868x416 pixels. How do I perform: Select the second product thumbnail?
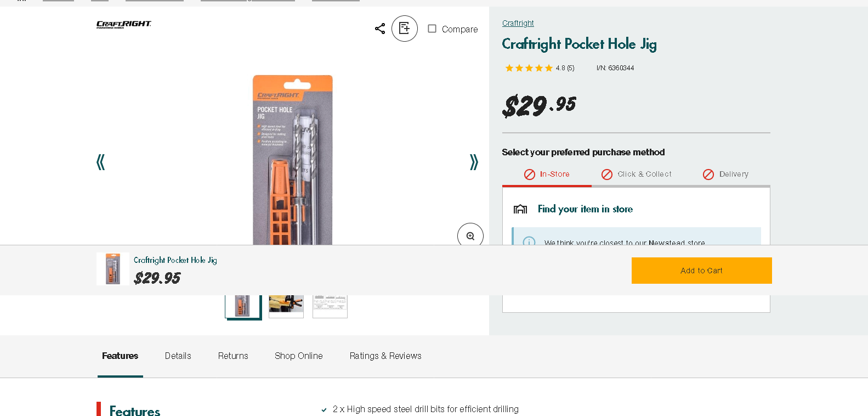(286, 306)
